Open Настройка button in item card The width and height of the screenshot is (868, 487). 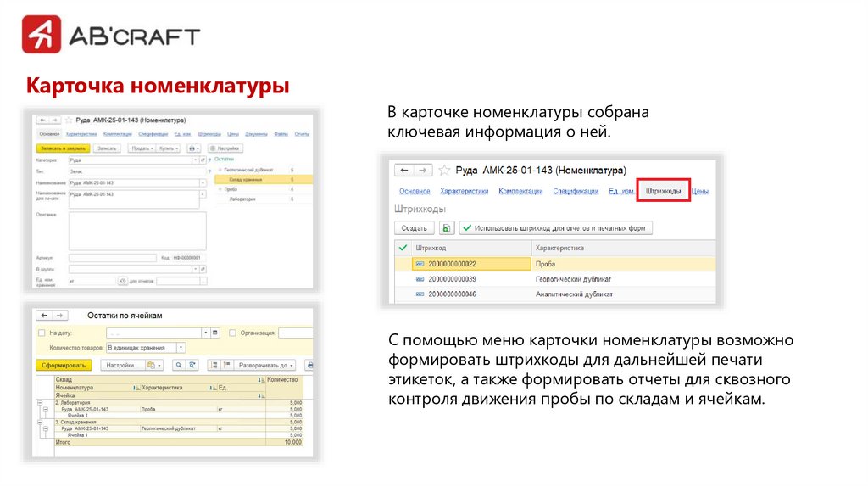(224, 148)
